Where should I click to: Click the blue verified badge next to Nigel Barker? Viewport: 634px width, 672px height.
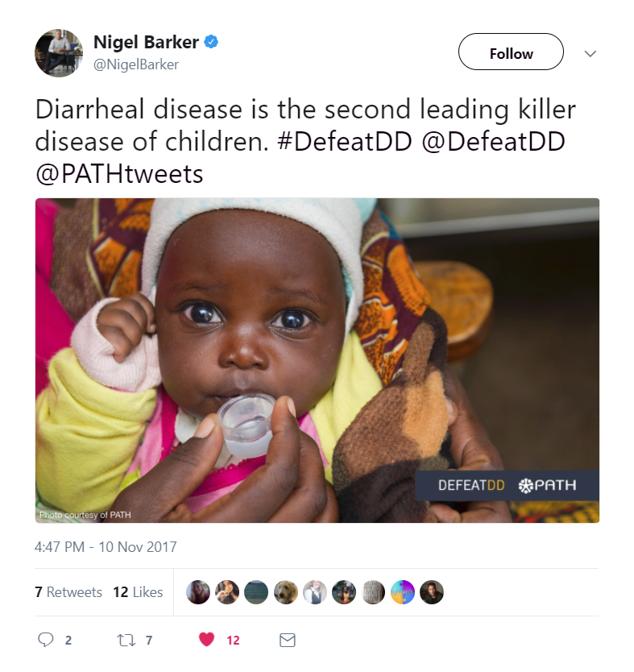(x=212, y=42)
